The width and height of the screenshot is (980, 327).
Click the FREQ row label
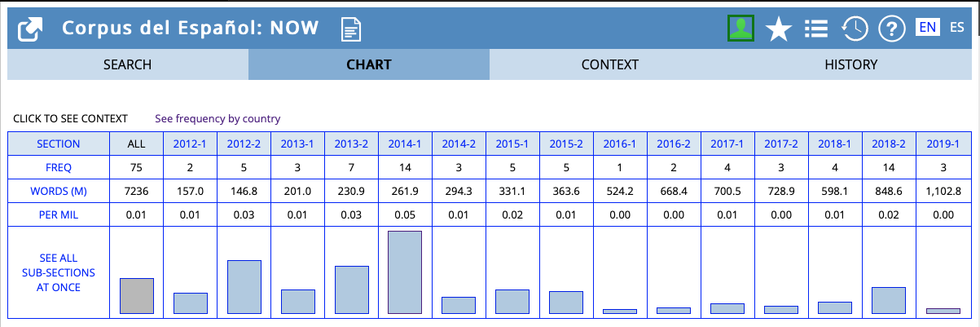[x=59, y=167]
